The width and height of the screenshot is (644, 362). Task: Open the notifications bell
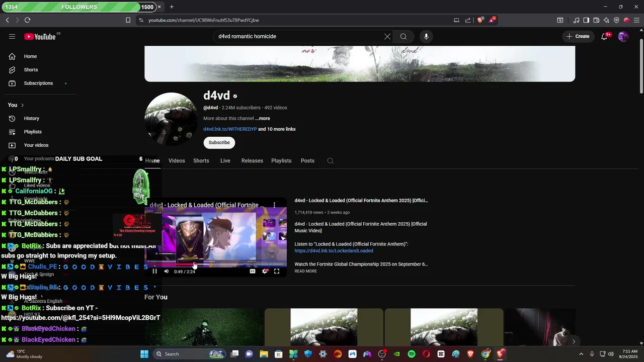[604, 36]
